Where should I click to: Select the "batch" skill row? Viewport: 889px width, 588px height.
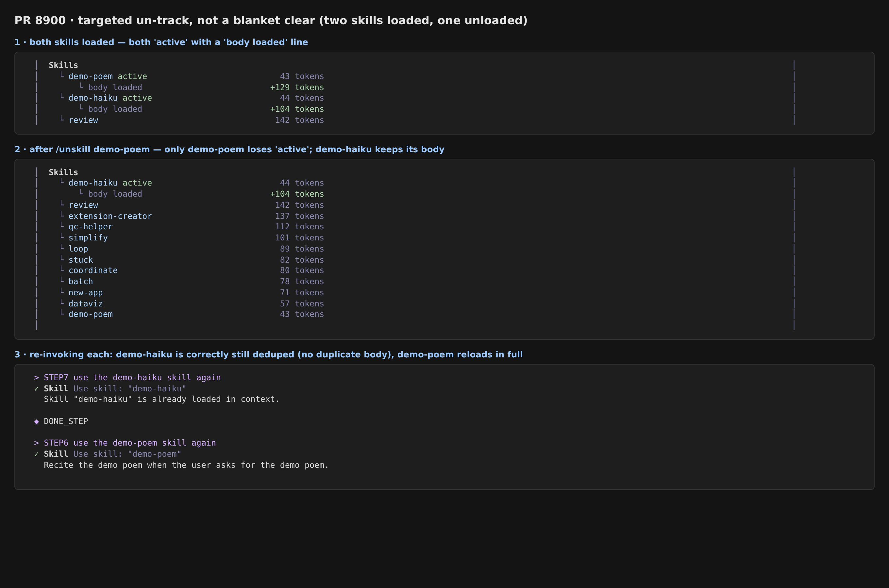[81, 281]
